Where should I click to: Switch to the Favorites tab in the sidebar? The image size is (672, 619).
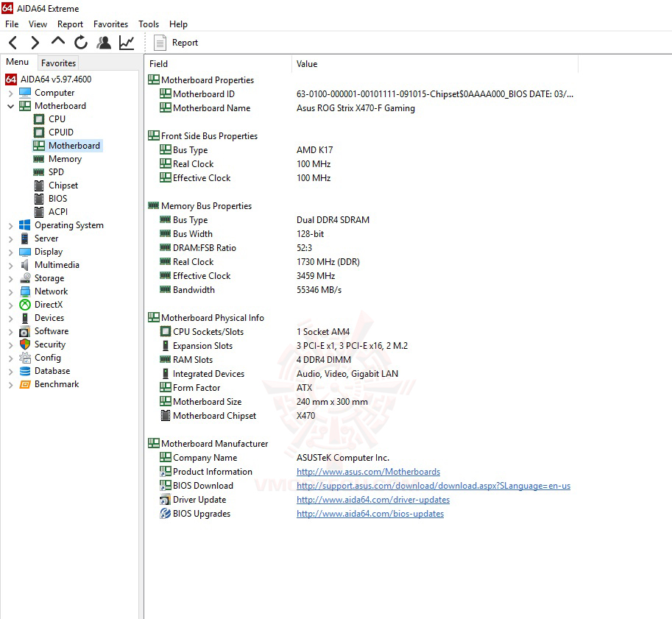58,63
